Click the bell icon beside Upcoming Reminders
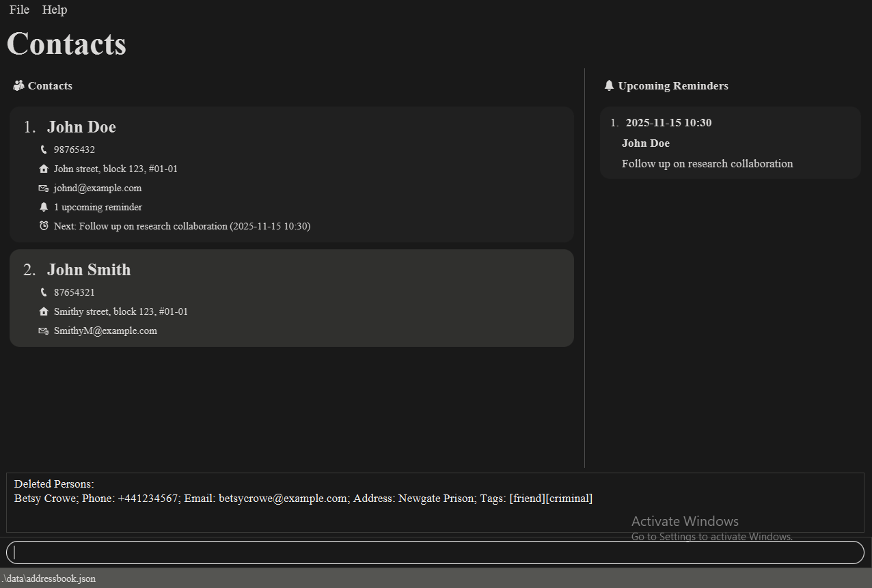The width and height of the screenshot is (872, 588). pyautogui.click(x=609, y=86)
